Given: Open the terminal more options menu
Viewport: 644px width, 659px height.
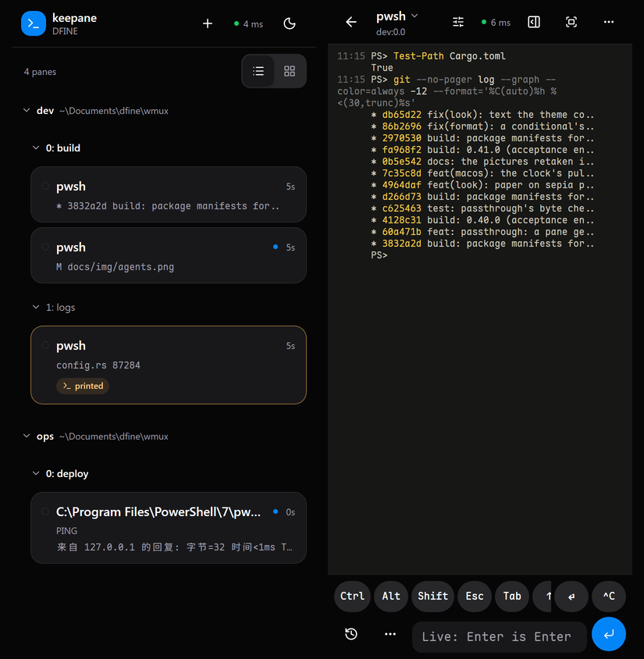Looking at the screenshot, I should (609, 22).
